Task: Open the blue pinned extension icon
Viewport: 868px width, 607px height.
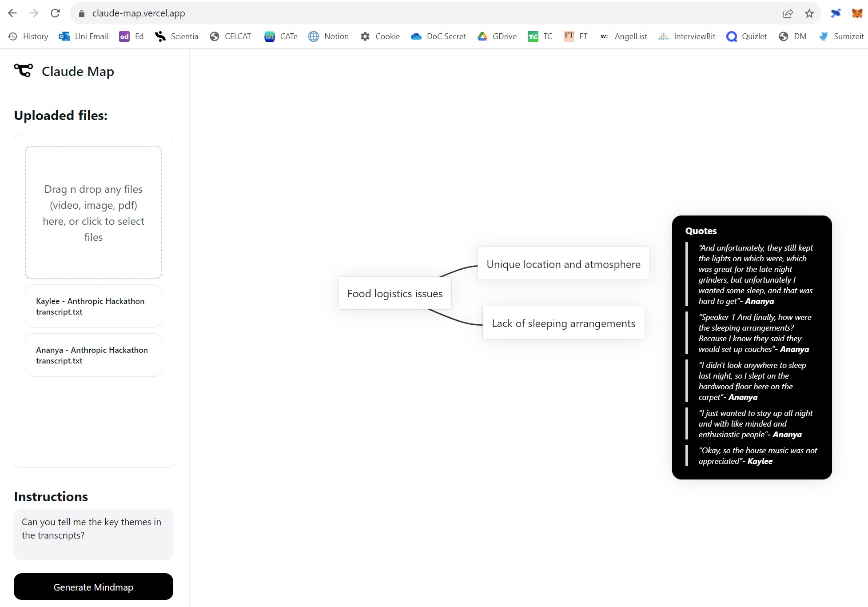Action: [x=836, y=13]
